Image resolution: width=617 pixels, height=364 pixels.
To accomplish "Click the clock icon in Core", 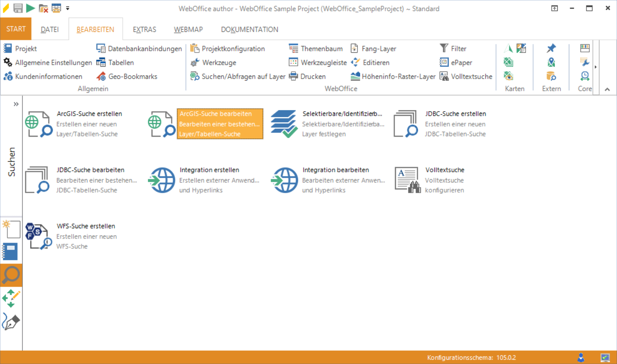I will pyautogui.click(x=585, y=76).
